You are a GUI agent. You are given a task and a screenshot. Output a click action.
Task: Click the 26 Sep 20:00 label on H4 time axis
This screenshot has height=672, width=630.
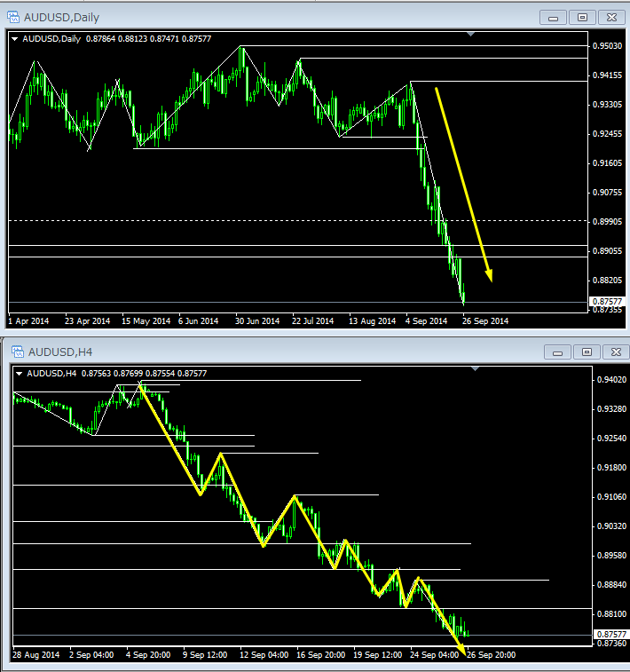click(x=492, y=654)
